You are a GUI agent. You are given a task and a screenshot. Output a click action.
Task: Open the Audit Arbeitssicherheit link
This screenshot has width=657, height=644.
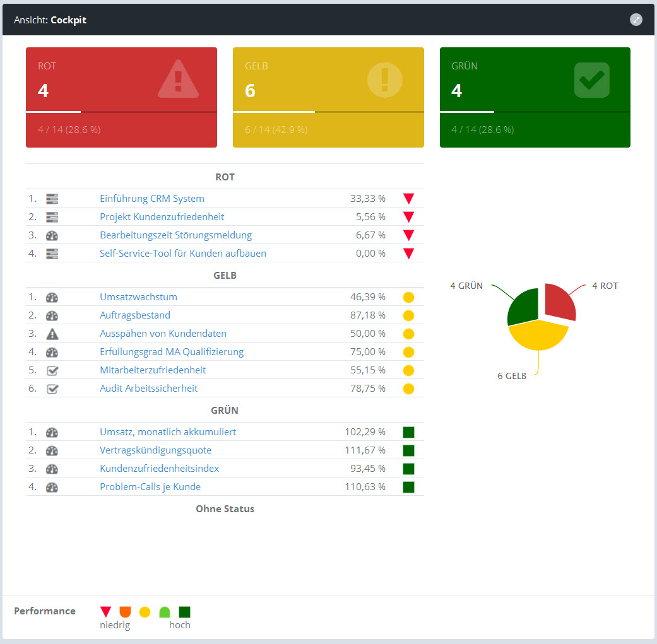coord(149,389)
